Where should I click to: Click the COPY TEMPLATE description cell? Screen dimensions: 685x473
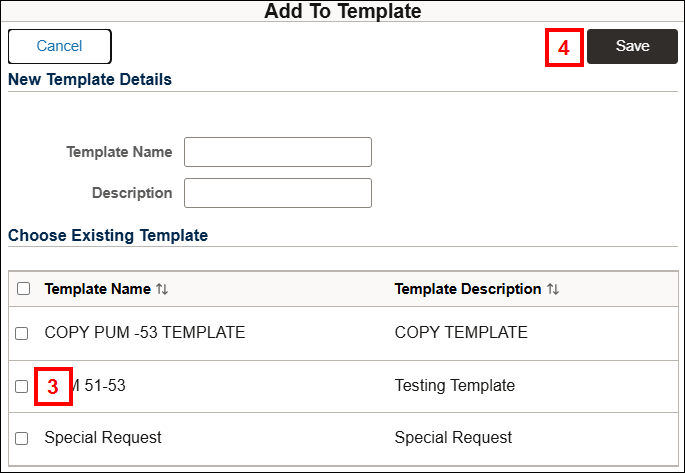[x=461, y=333]
